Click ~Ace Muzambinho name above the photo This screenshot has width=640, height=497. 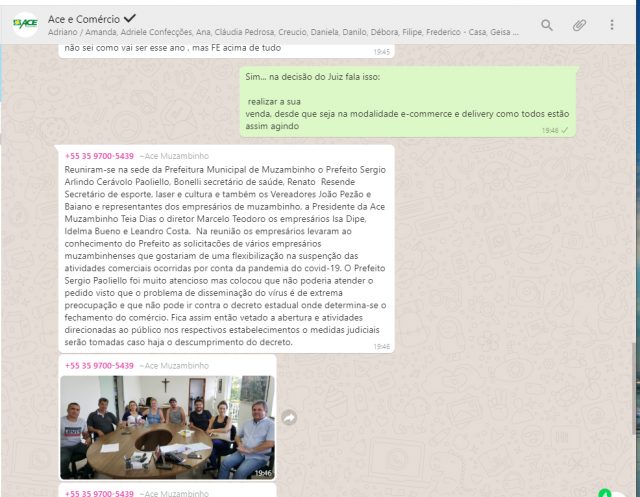(175, 366)
